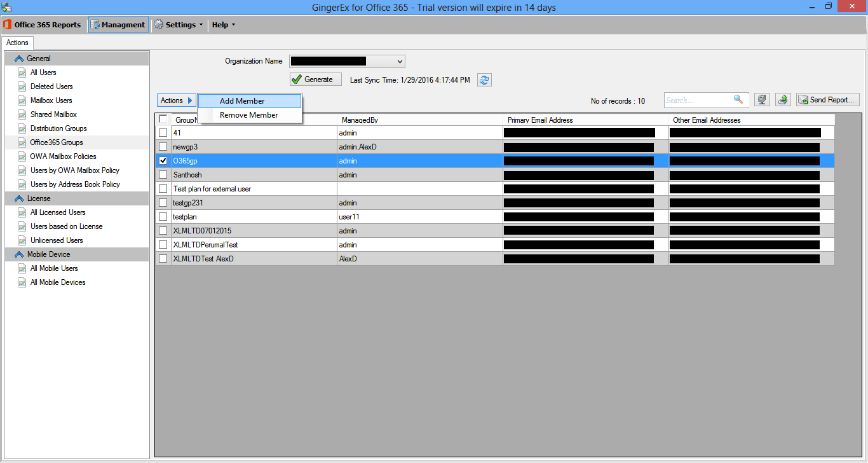
Task: Click the admin,AlexD cell for newgp3
Action: pyautogui.click(x=419, y=147)
